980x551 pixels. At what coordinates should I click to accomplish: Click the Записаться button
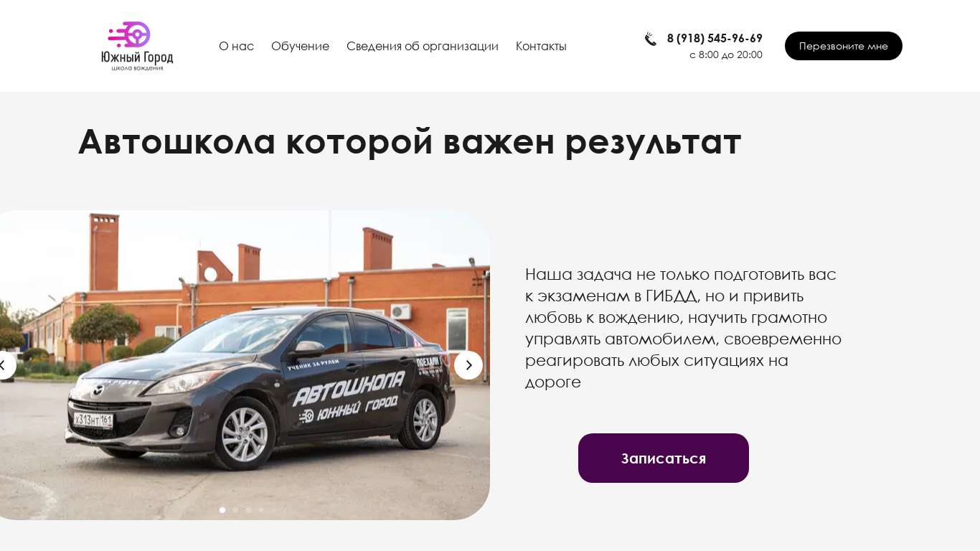pos(664,458)
